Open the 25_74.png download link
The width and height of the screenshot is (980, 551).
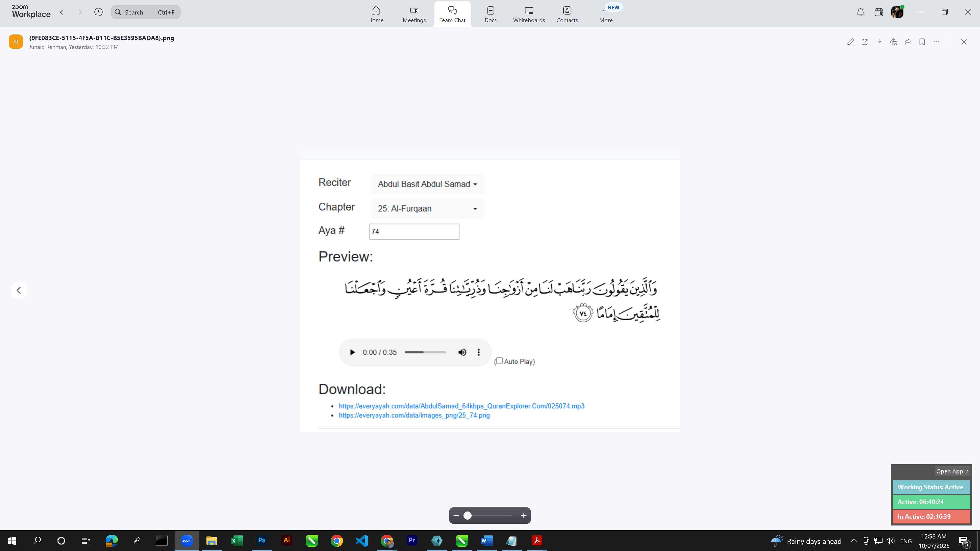[414, 415]
